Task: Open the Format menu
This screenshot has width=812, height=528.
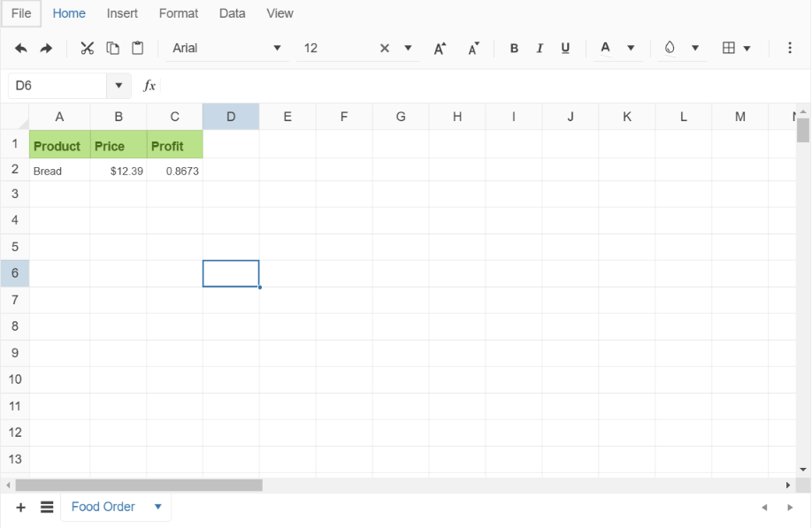Action: coord(178,13)
